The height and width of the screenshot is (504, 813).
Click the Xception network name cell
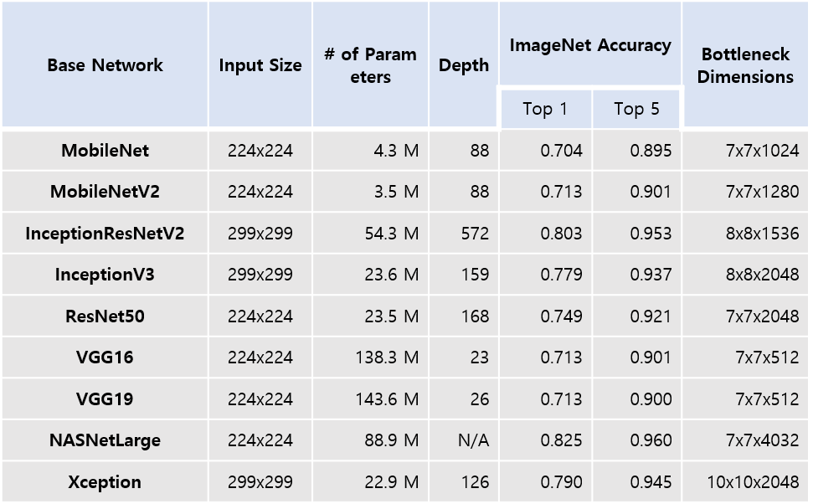click(105, 482)
